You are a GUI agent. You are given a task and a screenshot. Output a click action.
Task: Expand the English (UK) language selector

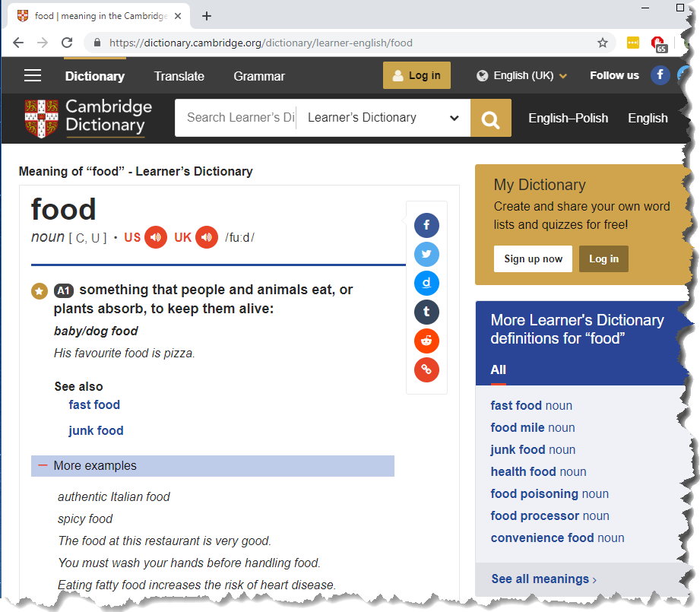(523, 75)
